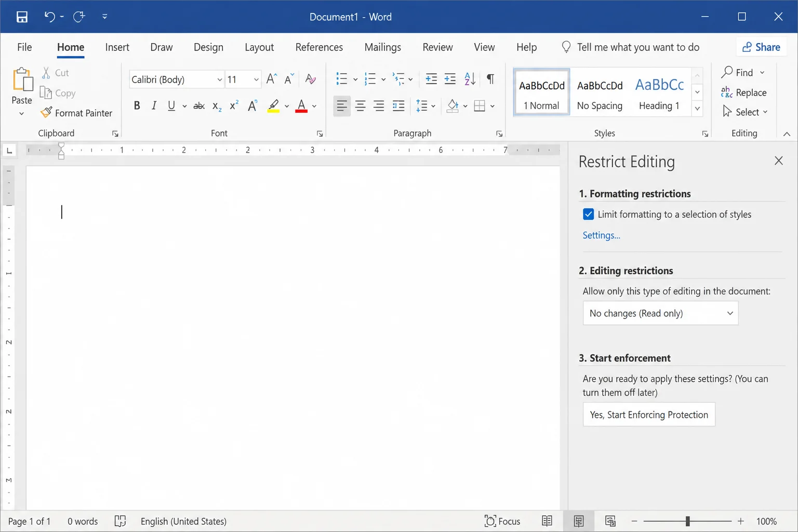Click the Share button
798x532 pixels.
point(761,47)
